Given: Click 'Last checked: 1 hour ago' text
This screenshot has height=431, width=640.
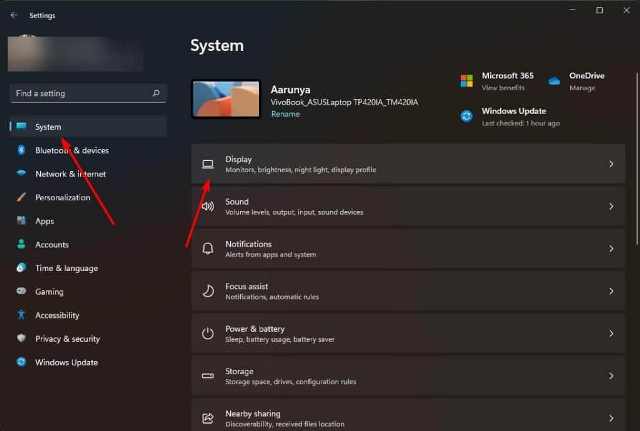Looking at the screenshot, I should [521, 123].
